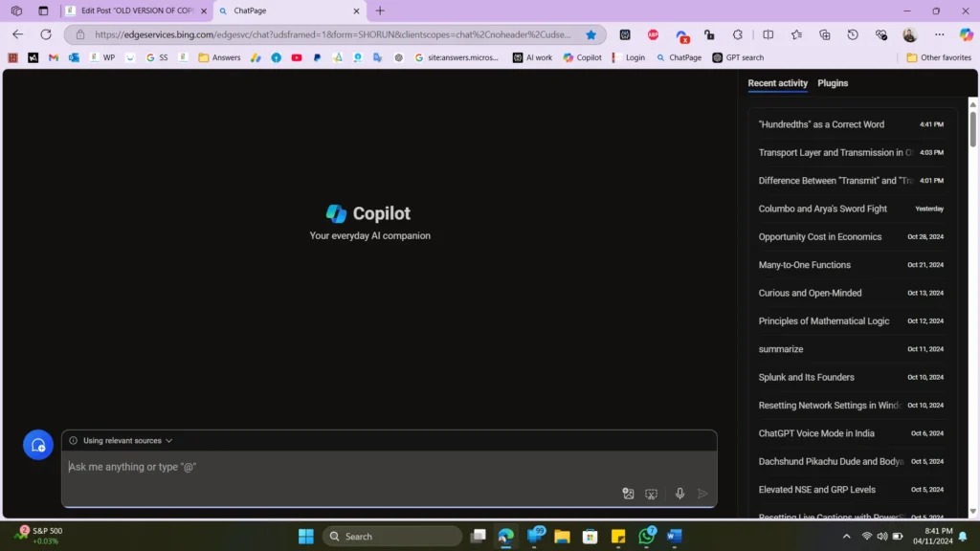Switch to the Plugins tab

(x=833, y=83)
